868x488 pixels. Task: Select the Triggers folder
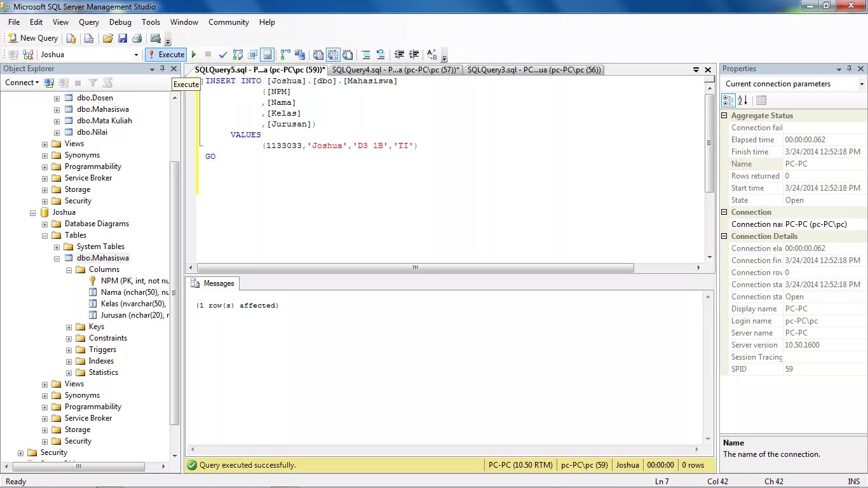pyautogui.click(x=102, y=349)
